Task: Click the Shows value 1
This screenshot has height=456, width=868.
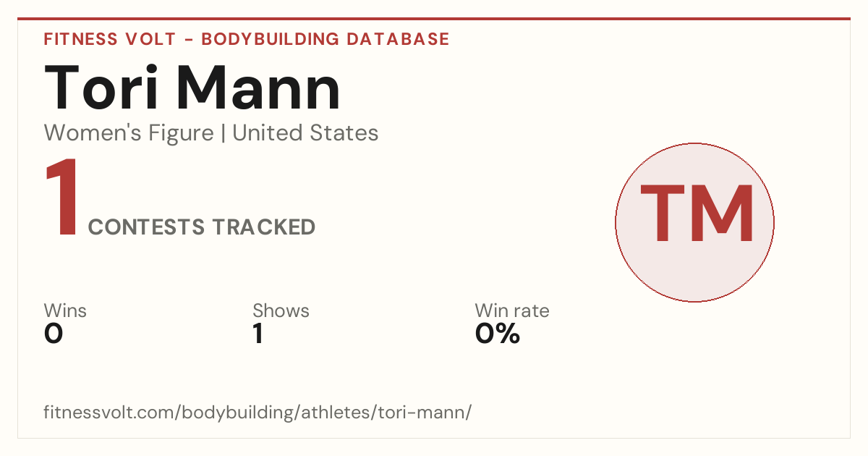Action: 258,334
